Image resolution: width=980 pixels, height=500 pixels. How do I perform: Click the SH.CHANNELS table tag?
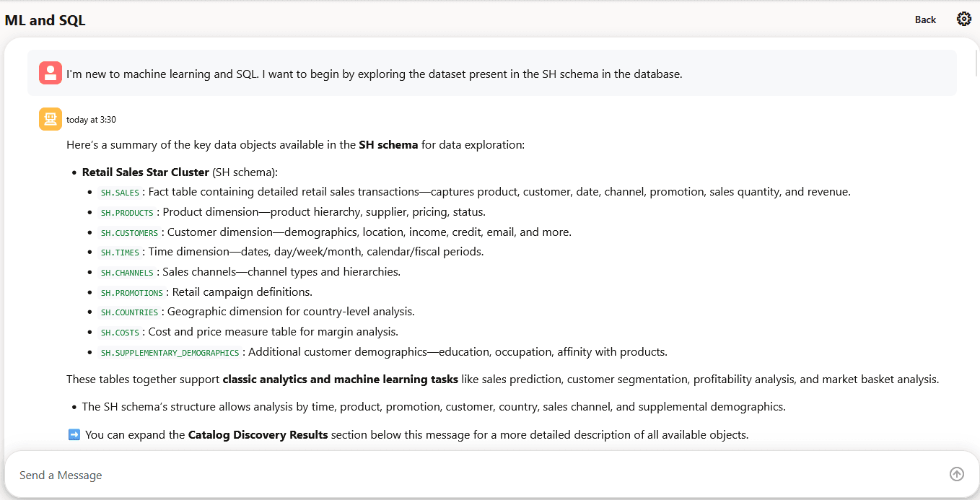click(127, 273)
